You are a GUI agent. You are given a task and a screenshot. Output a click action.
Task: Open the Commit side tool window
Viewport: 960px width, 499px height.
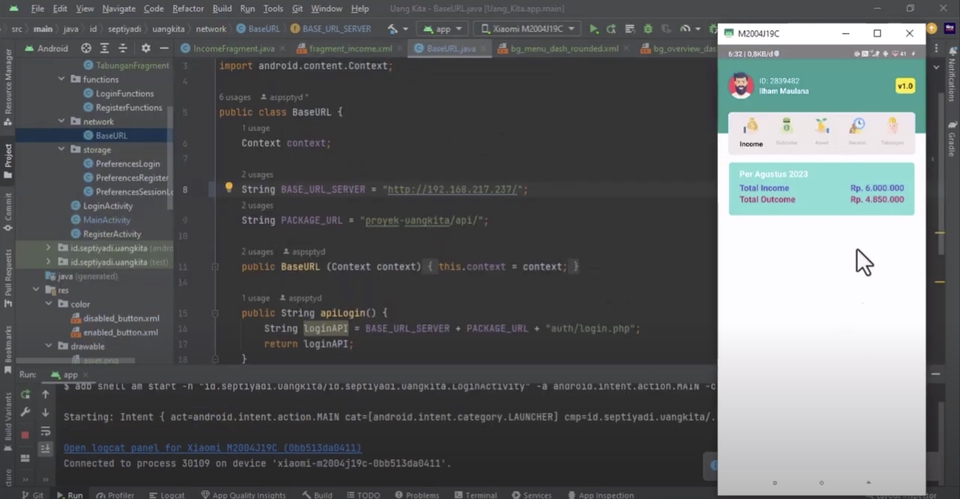[8, 211]
